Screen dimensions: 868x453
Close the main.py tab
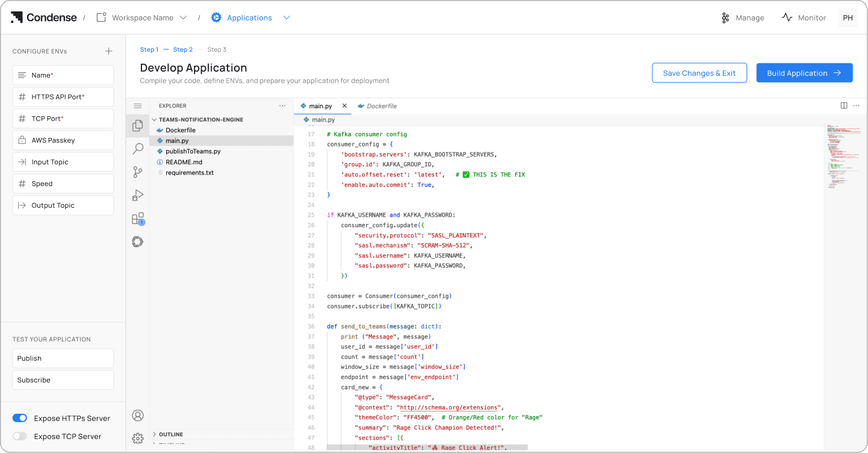344,106
